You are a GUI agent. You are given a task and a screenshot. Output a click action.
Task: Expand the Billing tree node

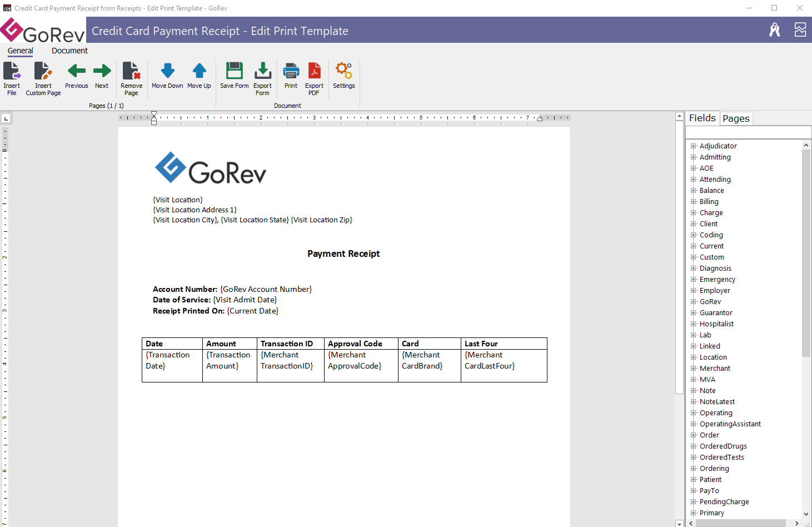tap(694, 202)
